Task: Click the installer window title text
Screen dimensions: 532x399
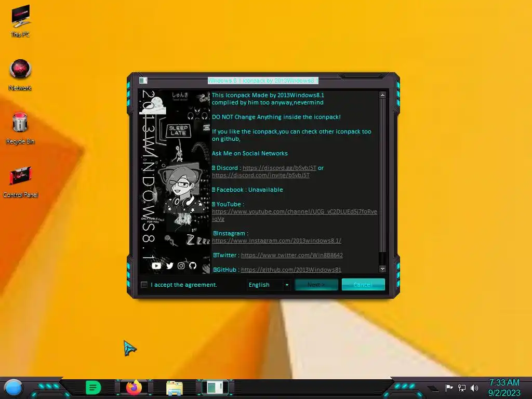Action: (263, 81)
